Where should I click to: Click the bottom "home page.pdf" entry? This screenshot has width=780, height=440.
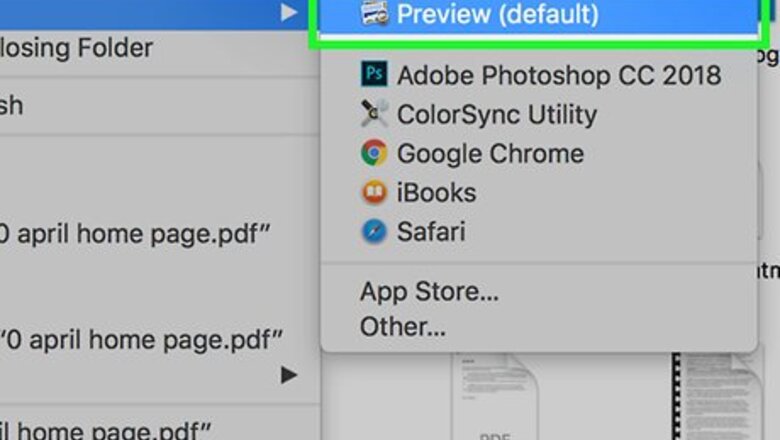point(105,430)
